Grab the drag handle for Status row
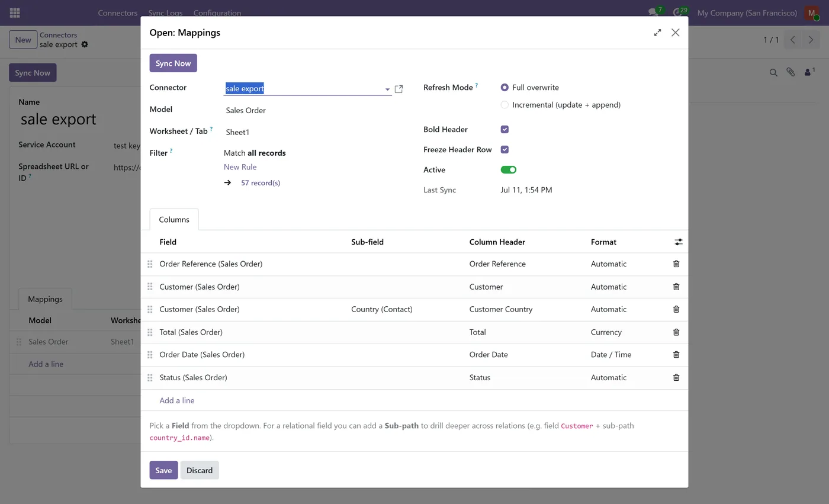The height and width of the screenshot is (504, 829). click(x=150, y=377)
